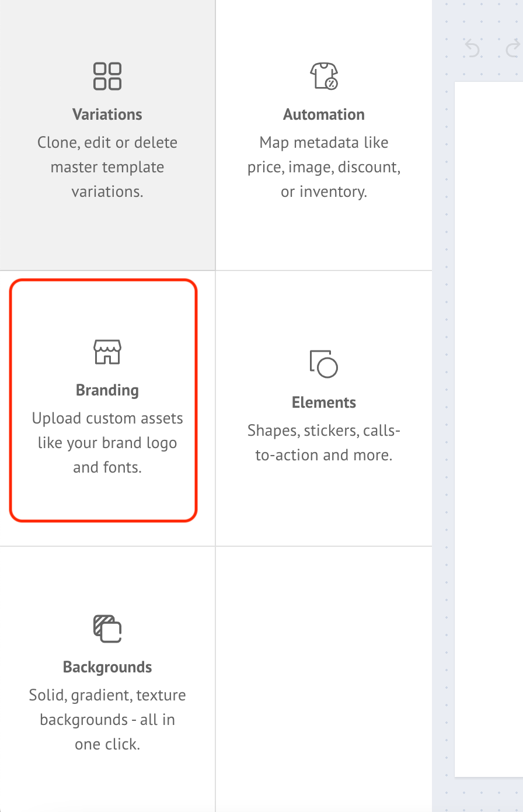Select the Backgrounds heading label

[x=107, y=667]
